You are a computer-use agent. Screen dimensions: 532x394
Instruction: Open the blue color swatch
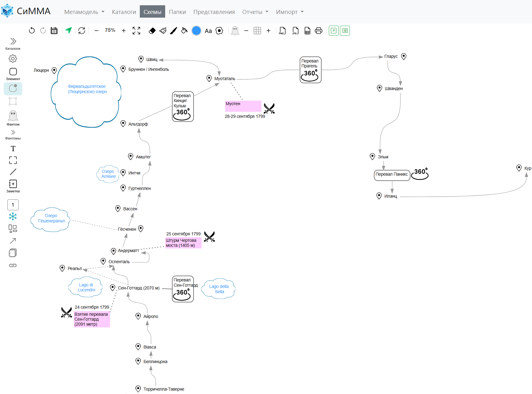(196, 31)
